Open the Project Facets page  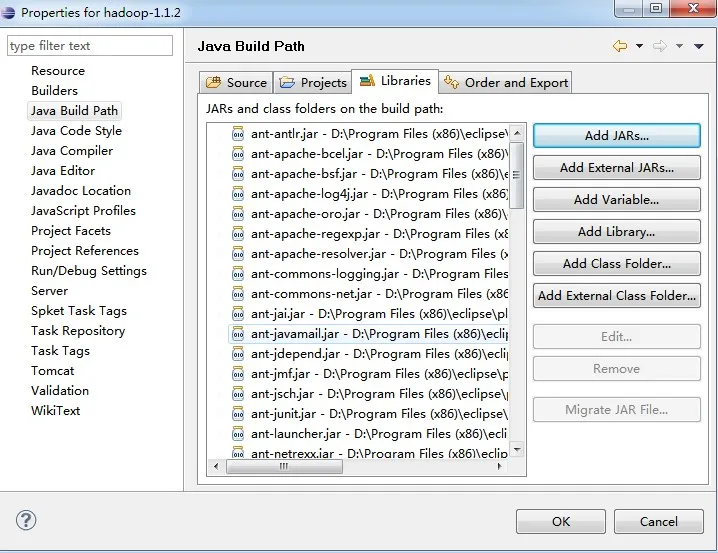(71, 231)
